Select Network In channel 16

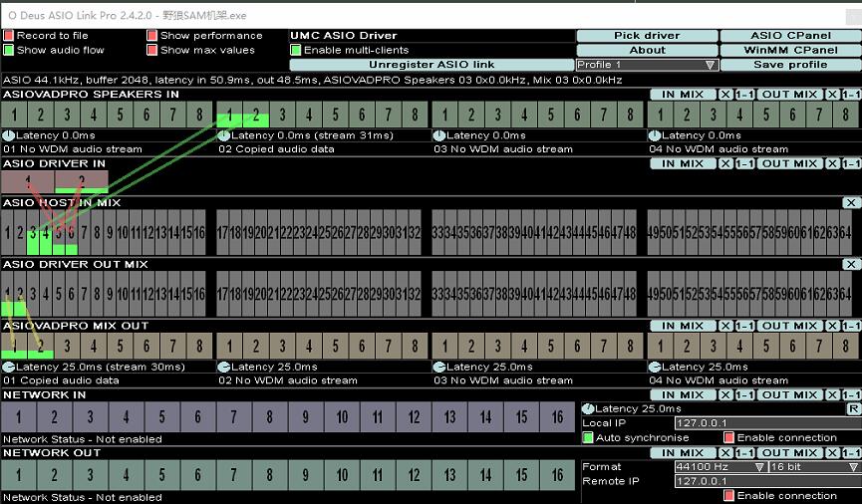click(x=557, y=417)
